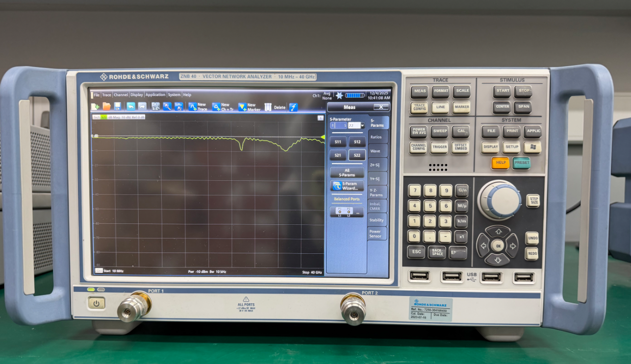Click the undo arrow toolbar icon
The width and height of the screenshot is (631, 364).
point(130,106)
